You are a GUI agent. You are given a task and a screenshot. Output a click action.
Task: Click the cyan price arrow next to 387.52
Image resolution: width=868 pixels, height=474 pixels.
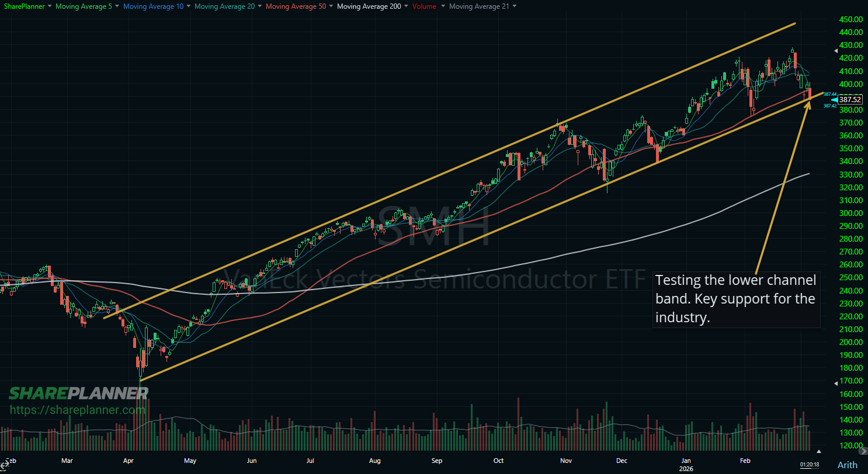coord(834,100)
